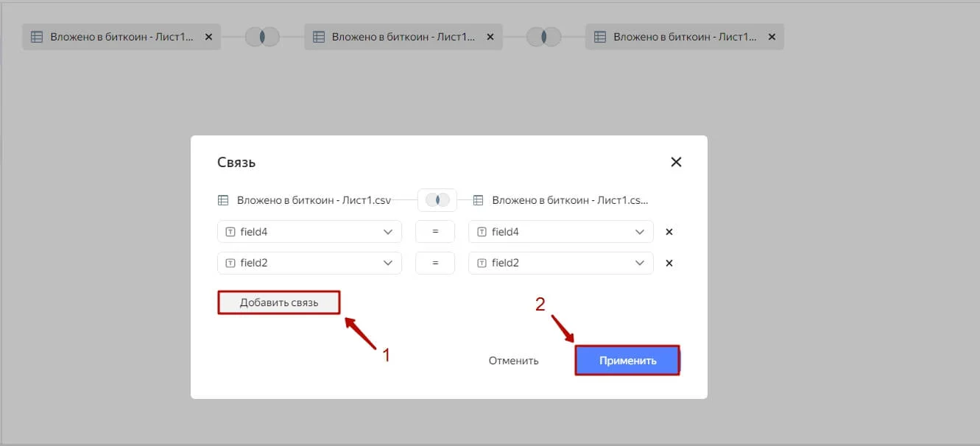The image size is (980, 446).
Task: Open the left field4 dropdown
Action: [309, 232]
